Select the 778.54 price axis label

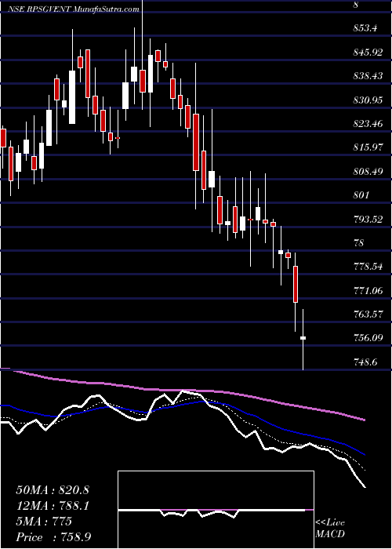tap(368, 267)
